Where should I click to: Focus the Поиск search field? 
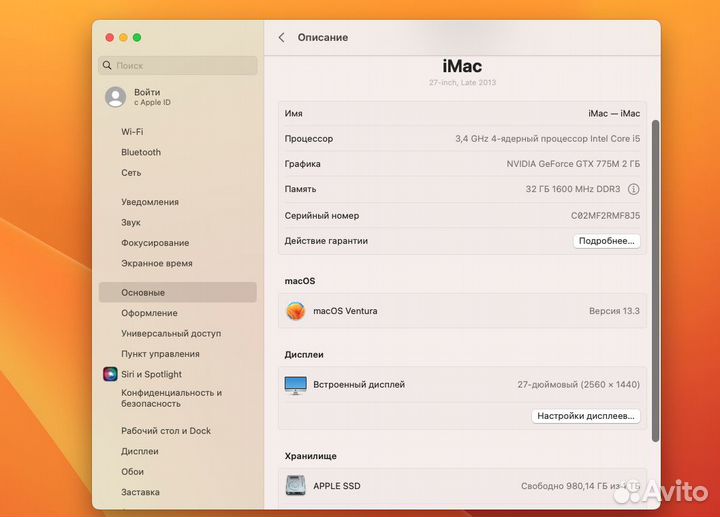coord(178,65)
